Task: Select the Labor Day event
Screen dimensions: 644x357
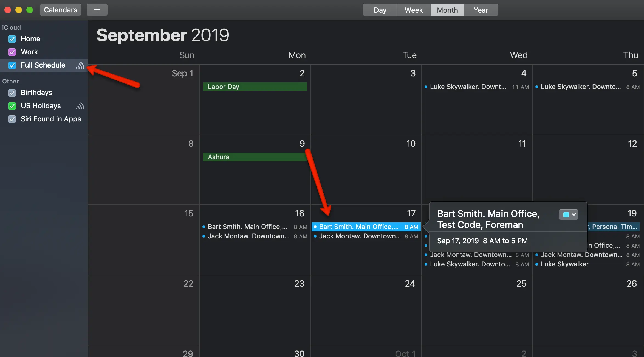Action: pyautogui.click(x=255, y=87)
